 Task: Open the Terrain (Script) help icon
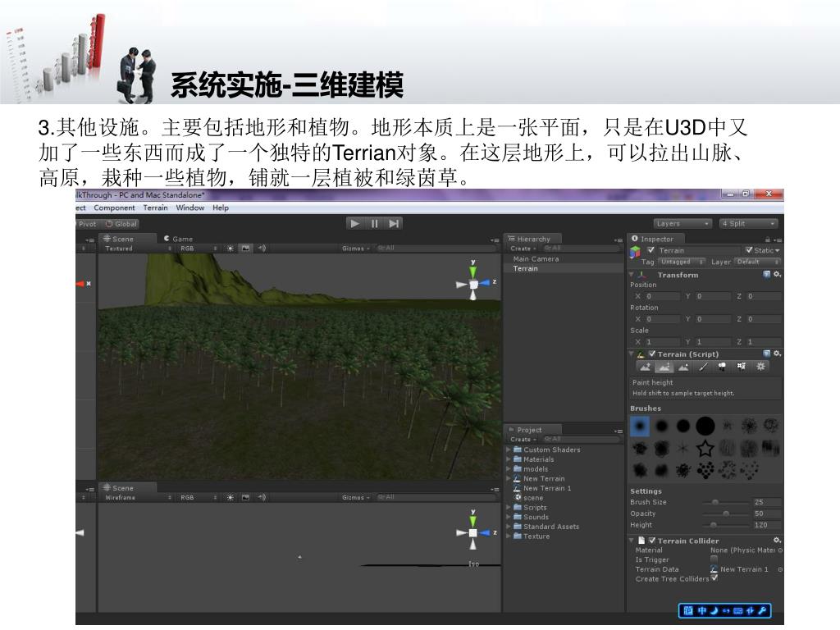coord(767,354)
